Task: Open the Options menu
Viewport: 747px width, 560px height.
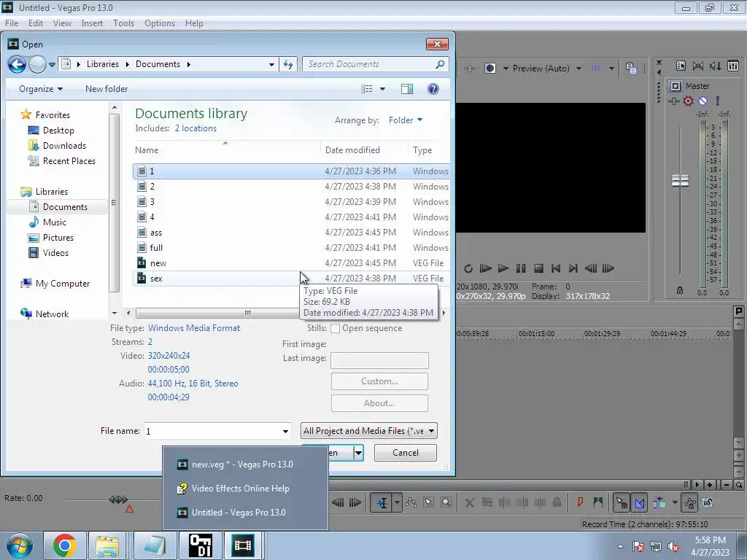Action: pos(160,23)
